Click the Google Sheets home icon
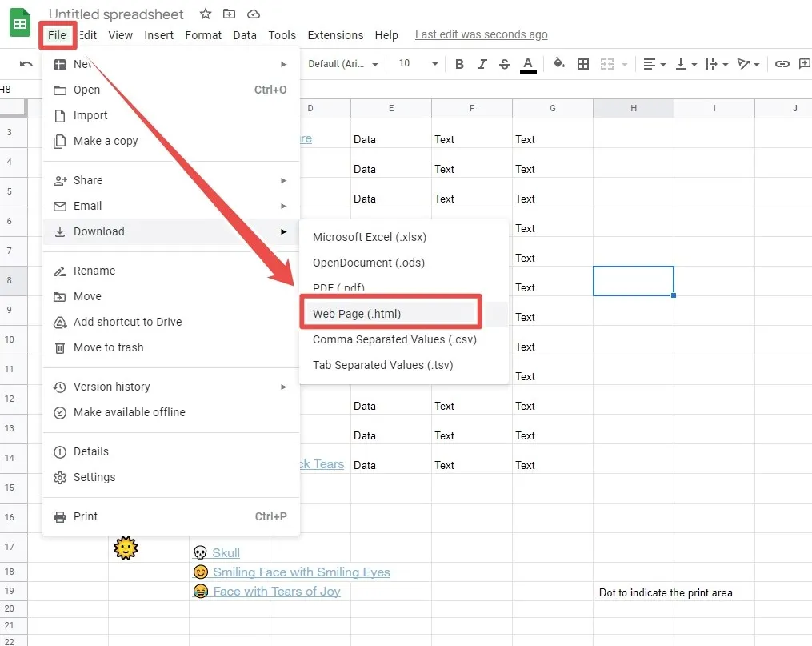812x646 pixels. coord(20,23)
